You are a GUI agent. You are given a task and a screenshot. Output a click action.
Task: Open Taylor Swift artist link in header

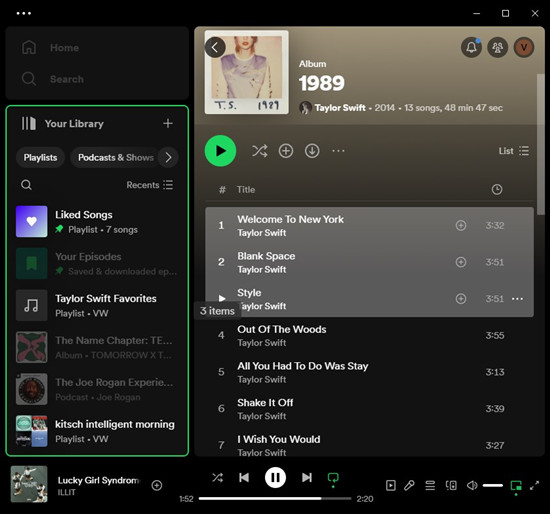tap(340, 108)
